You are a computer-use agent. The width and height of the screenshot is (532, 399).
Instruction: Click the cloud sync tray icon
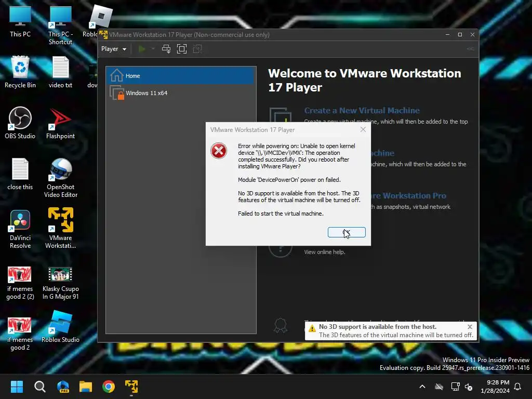pos(439,387)
